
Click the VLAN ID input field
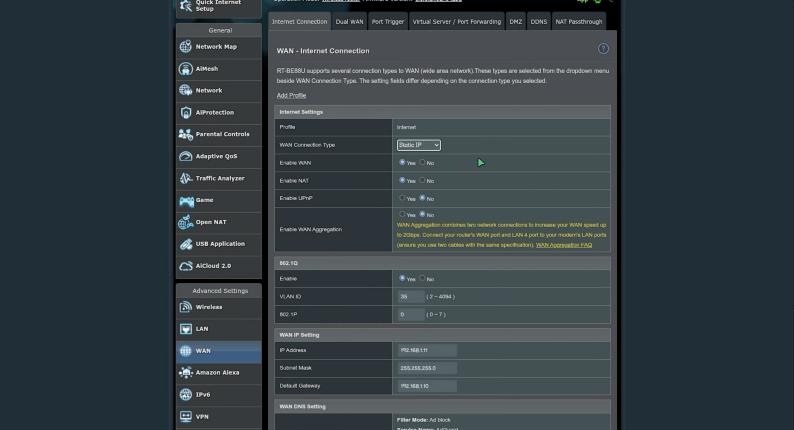click(x=411, y=296)
